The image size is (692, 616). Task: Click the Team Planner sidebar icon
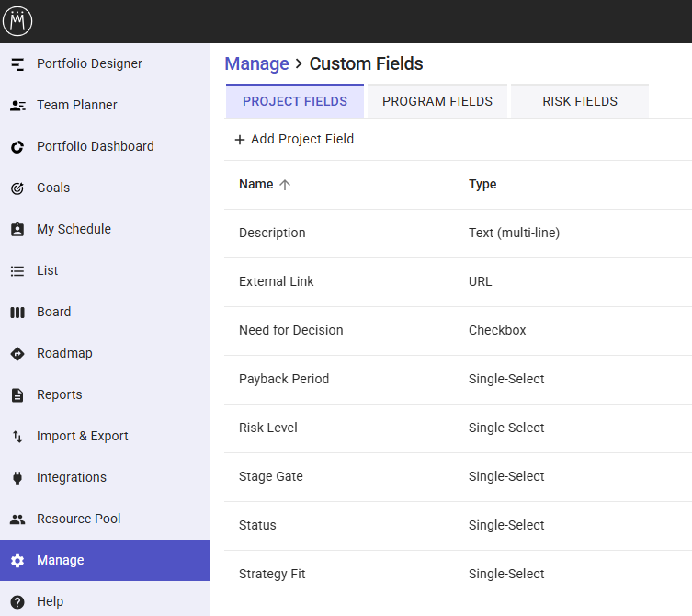(x=17, y=106)
